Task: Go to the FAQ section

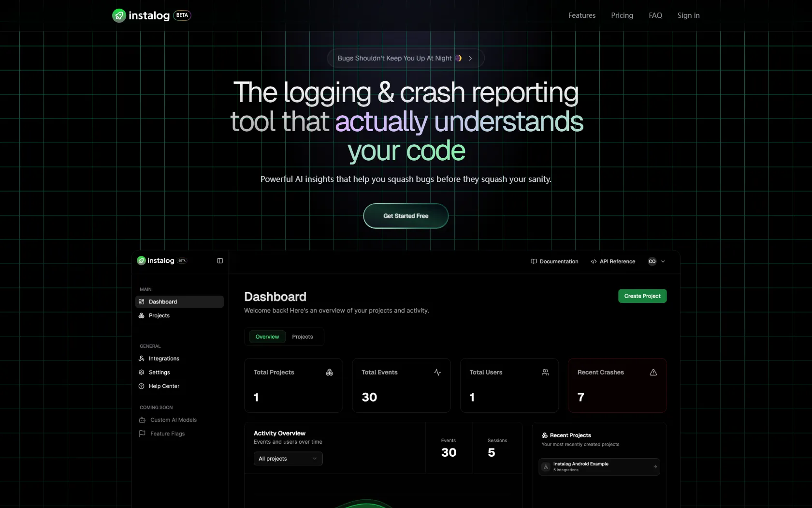Action: [655, 15]
